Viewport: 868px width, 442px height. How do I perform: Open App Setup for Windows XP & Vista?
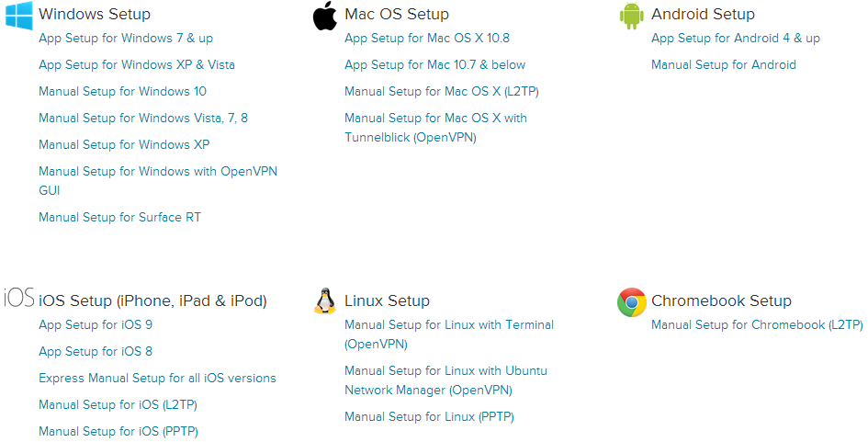[137, 65]
